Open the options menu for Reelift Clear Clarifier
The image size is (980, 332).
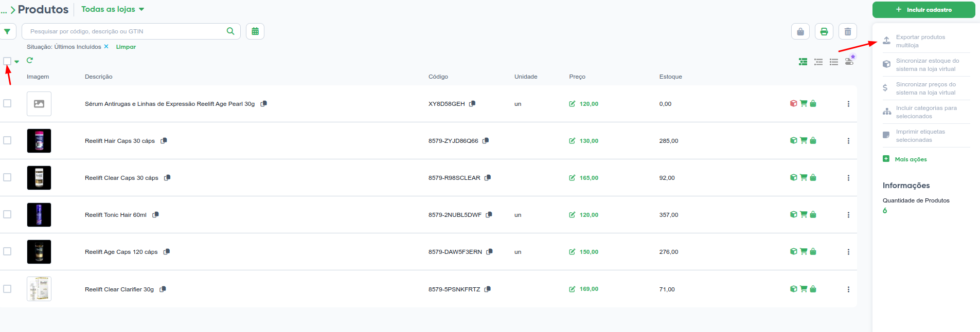[848, 289]
